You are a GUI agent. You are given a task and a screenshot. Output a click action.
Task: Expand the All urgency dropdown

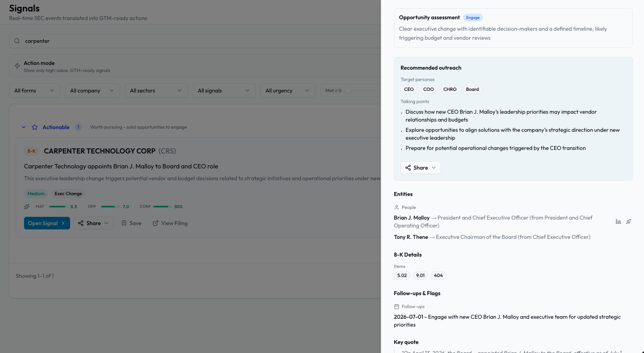(288, 91)
